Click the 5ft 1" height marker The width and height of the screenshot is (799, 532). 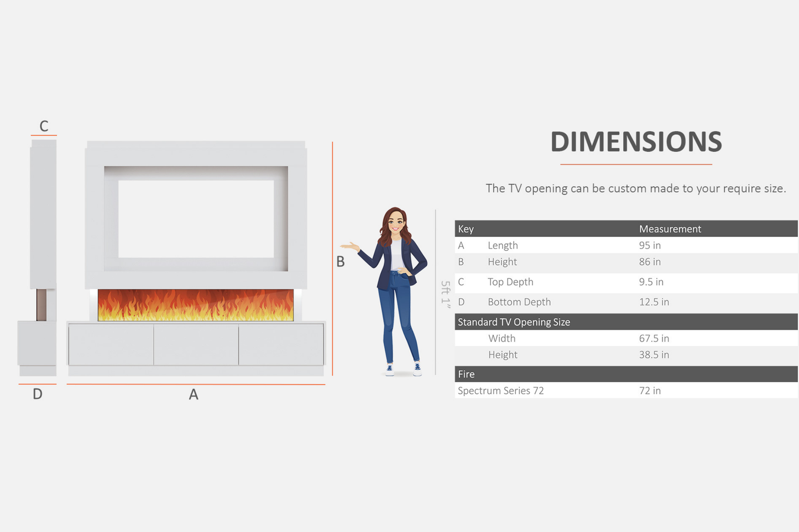point(446,294)
